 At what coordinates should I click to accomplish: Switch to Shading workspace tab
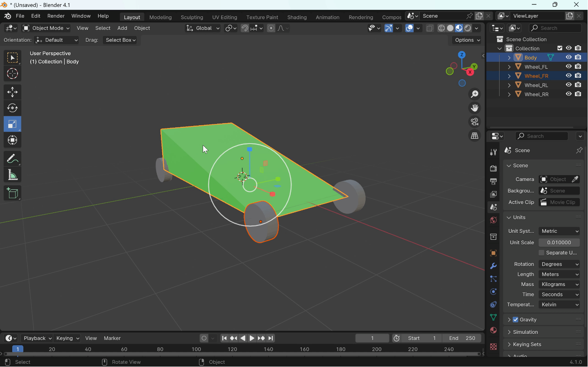pos(297,18)
